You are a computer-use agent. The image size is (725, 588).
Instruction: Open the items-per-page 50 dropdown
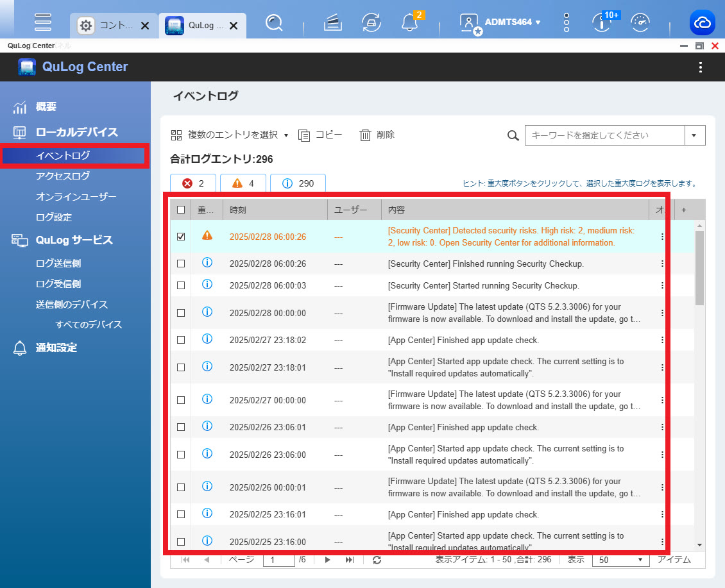[620, 560]
